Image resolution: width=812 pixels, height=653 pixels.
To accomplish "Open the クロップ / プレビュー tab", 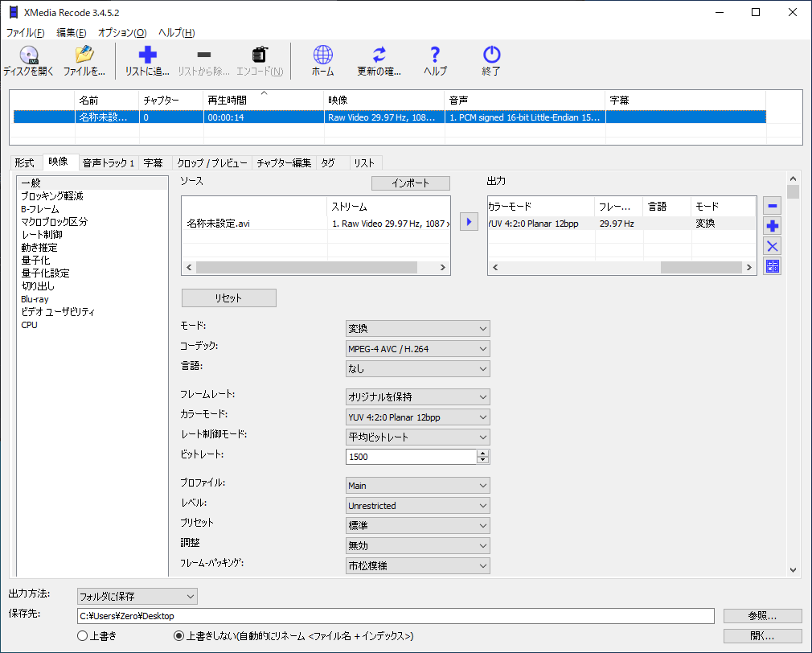I will click(x=211, y=162).
